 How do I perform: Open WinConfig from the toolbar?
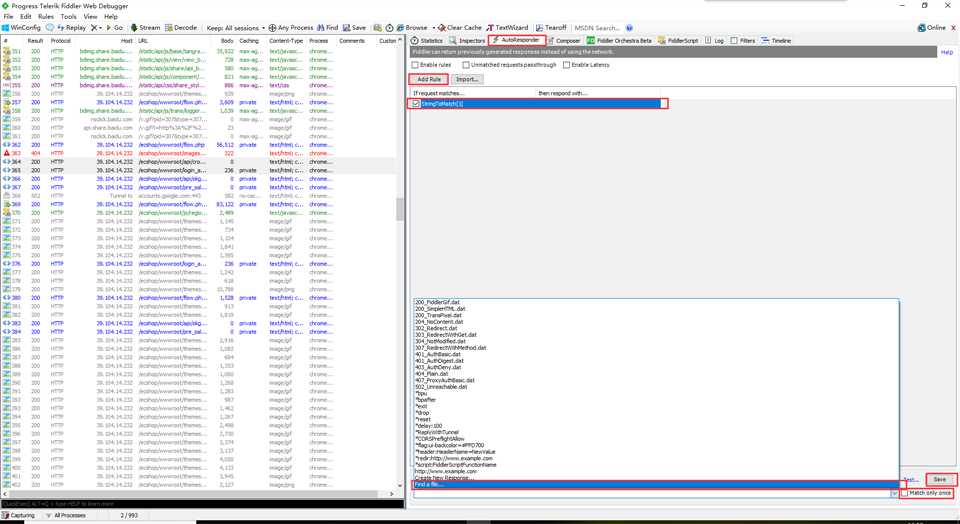pos(21,28)
